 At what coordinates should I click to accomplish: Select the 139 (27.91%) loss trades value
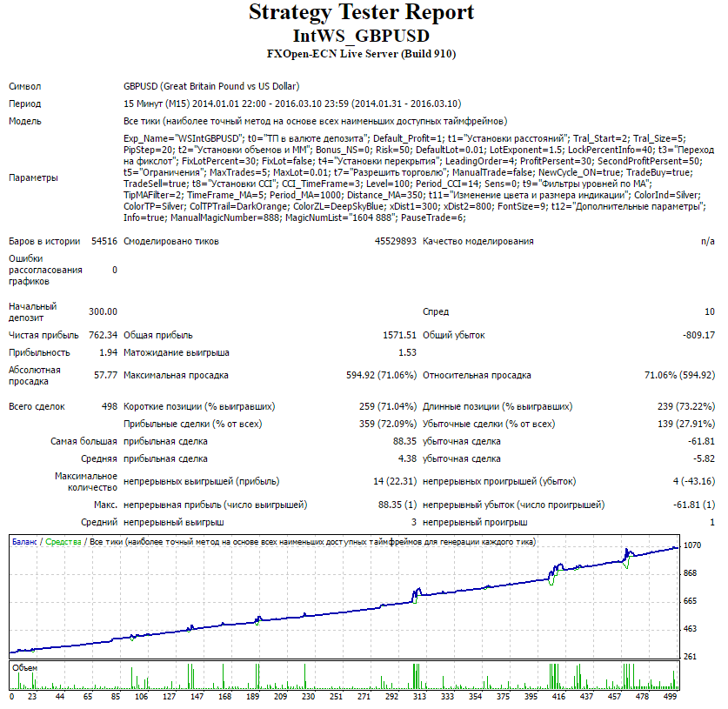tap(686, 424)
